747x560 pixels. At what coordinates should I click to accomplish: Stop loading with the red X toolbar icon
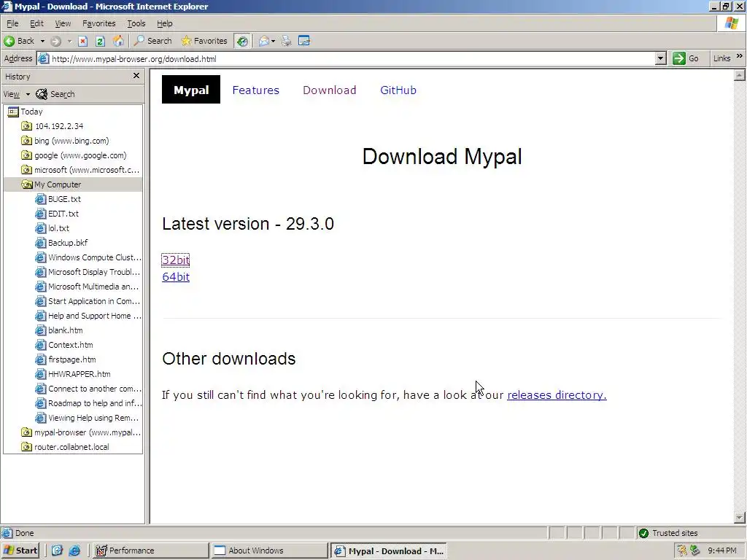point(82,41)
